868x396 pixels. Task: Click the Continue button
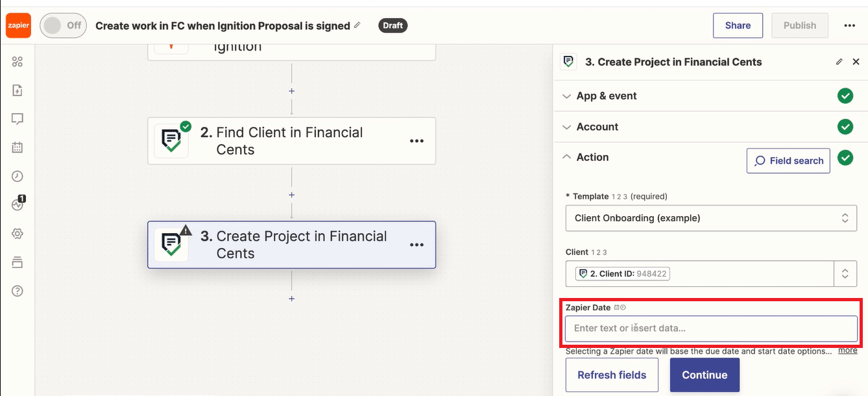click(705, 375)
